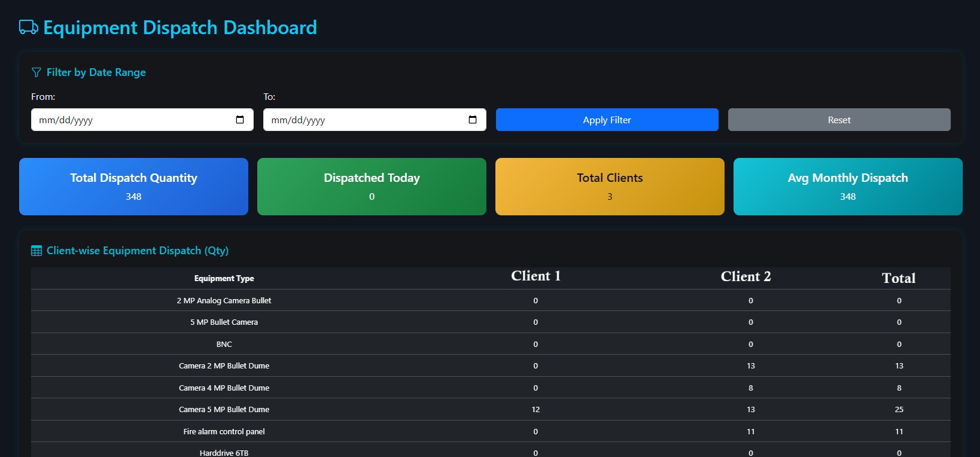This screenshot has width=980, height=457.
Task: Click the Total column header
Action: 899,278
